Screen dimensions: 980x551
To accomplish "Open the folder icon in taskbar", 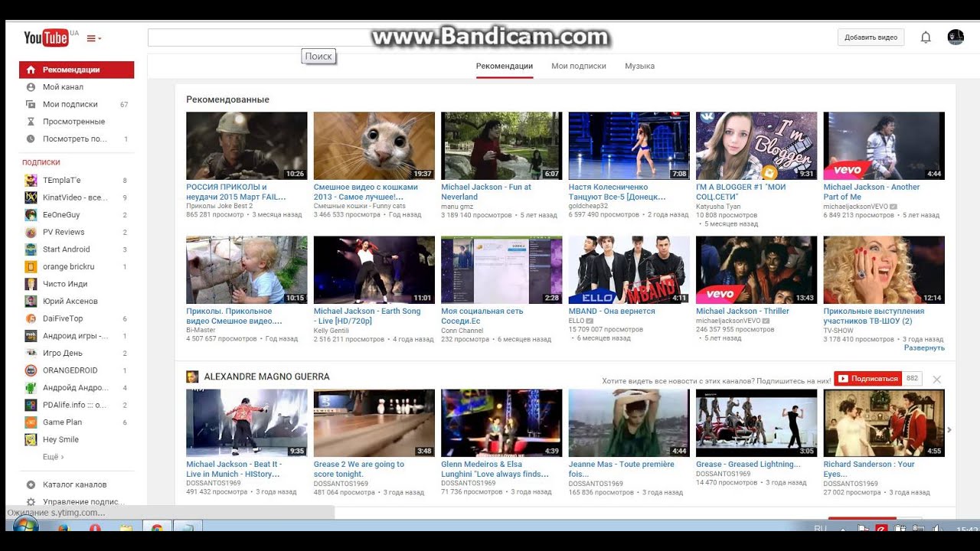I will click(x=126, y=527).
